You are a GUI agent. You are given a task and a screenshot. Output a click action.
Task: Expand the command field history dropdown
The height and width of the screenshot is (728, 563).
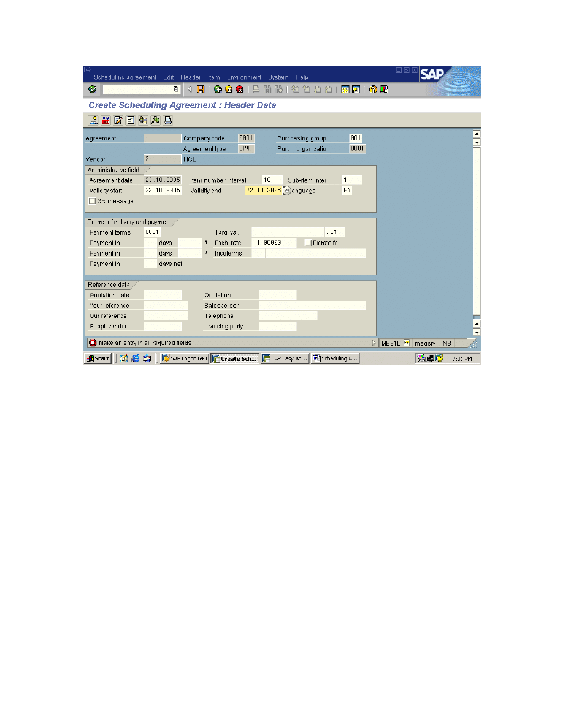click(x=176, y=89)
